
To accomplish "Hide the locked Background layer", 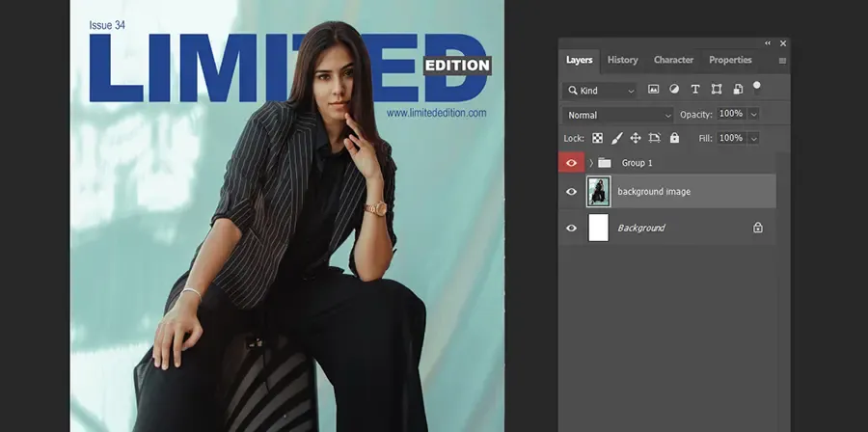I will pos(571,228).
